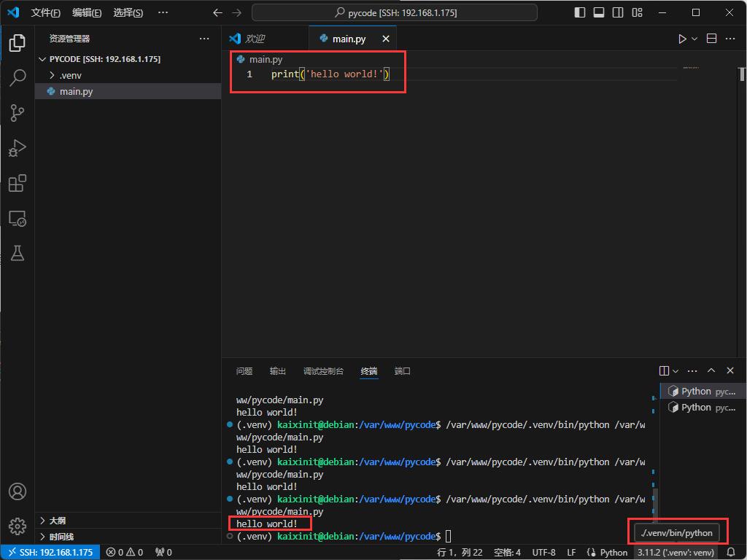Screen dimensions: 747x560
Task: Open the Search view in activity bar
Action: coord(18,78)
